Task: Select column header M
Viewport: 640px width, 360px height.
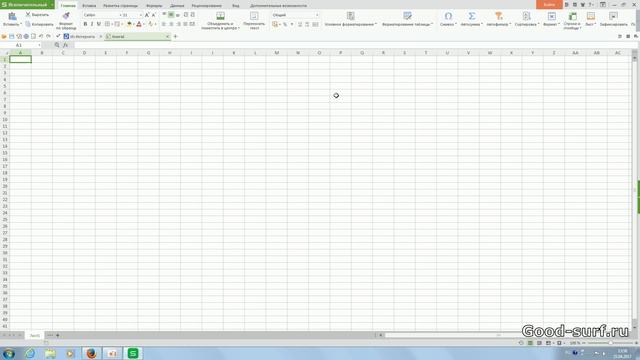Action: 277,53
